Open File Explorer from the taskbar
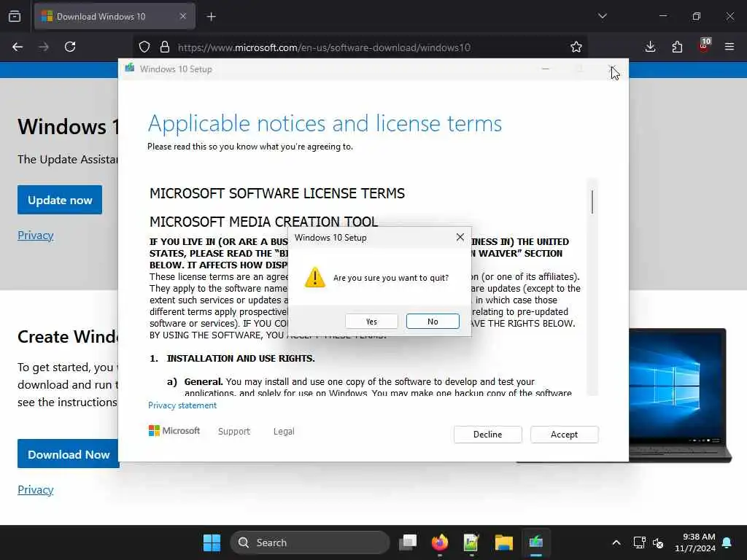The image size is (747, 560). click(x=503, y=542)
